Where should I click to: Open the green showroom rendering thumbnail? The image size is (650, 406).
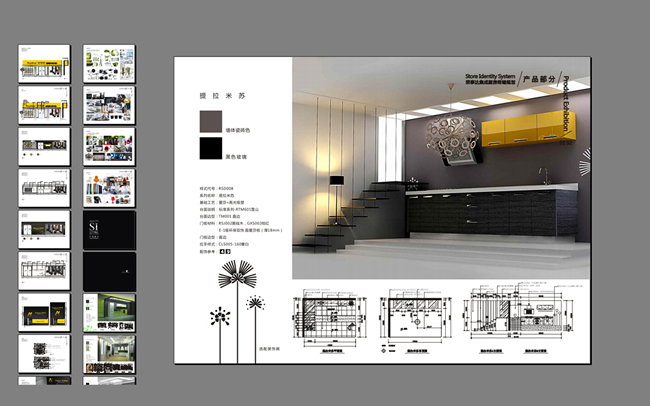click(x=109, y=313)
